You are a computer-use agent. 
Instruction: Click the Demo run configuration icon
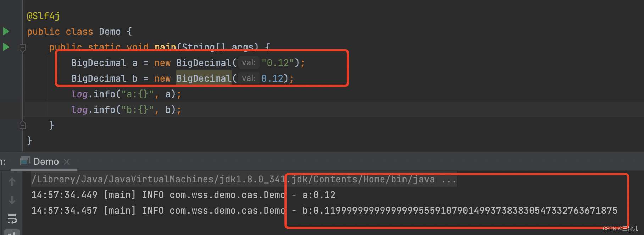coord(24,162)
